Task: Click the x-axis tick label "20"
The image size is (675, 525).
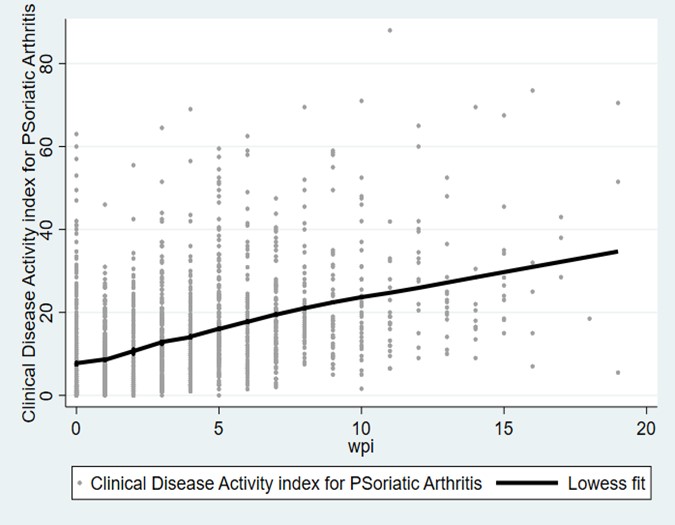Action: (646, 415)
